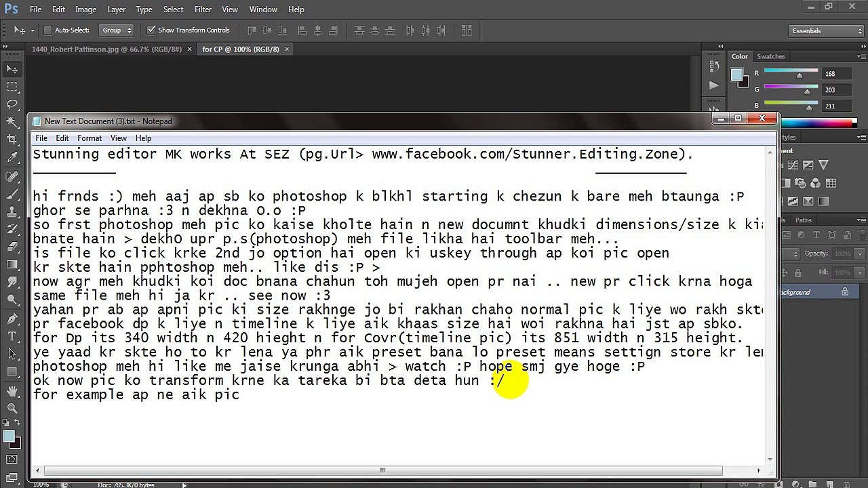Screen dimensions: 868x488
Task: Select the Horizontal Type tool
Action: pos(12,336)
